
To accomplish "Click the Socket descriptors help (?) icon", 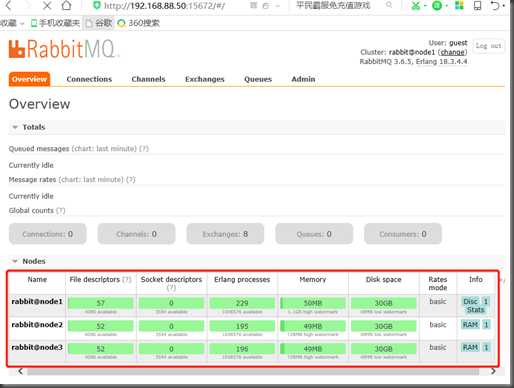I will coord(171,288).
